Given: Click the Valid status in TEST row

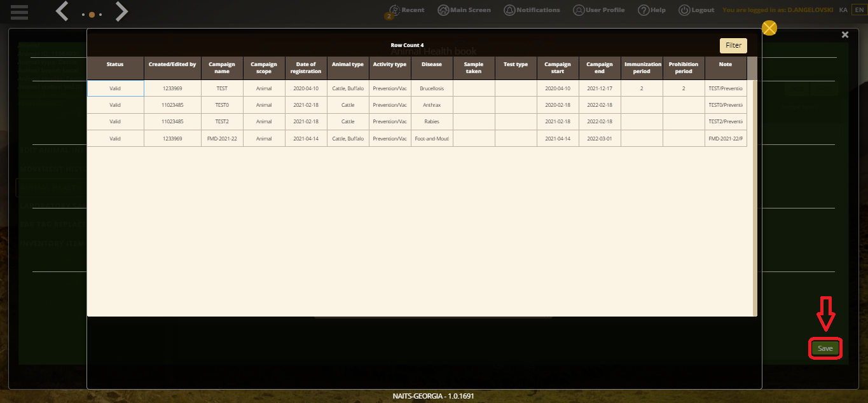Looking at the screenshot, I should click(x=115, y=88).
